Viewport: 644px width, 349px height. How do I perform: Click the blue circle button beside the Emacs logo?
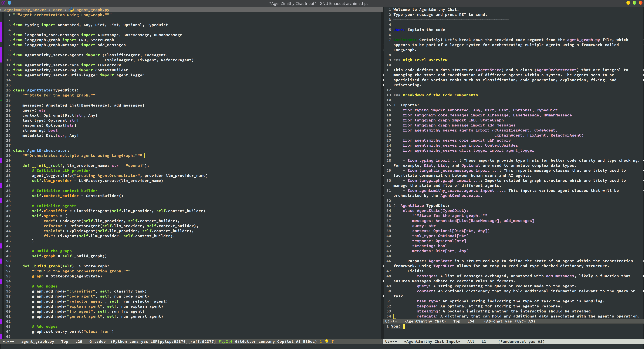tap(10, 3)
